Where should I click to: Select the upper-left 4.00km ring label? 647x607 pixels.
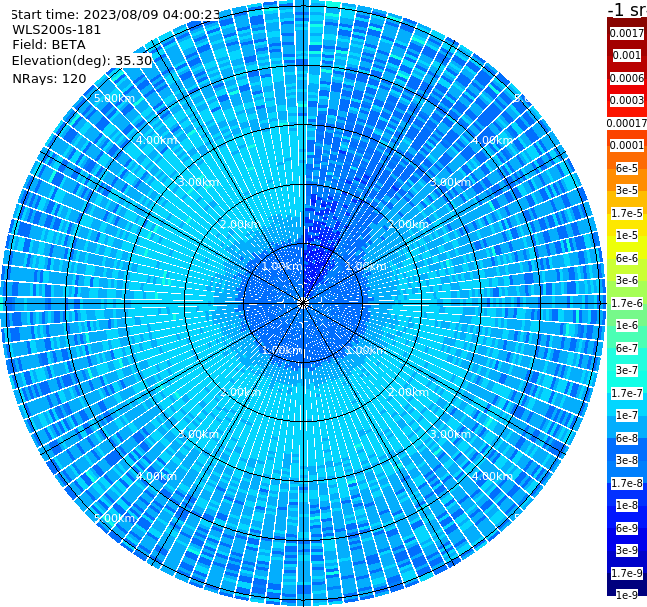156,140
